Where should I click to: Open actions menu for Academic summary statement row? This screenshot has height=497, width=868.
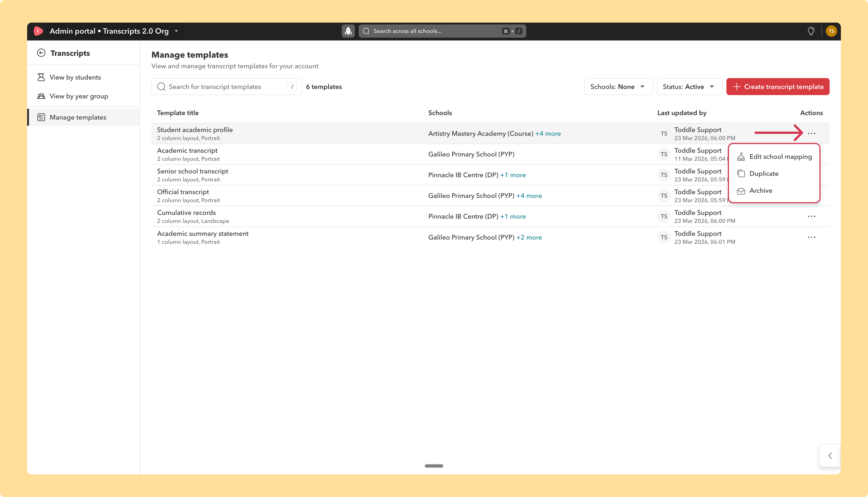coord(812,237)
